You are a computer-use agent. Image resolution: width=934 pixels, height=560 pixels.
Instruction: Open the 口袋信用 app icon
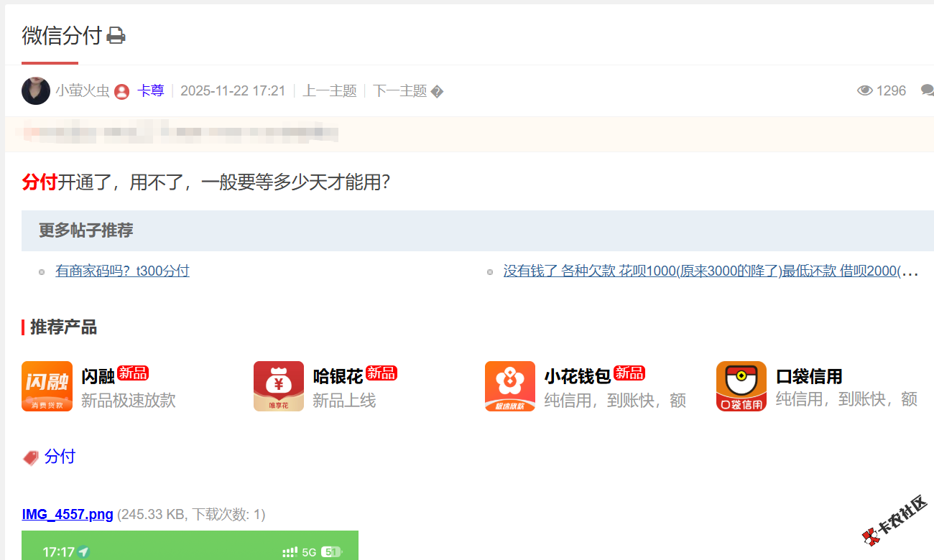pyautogui.click(x=741, y=386)
